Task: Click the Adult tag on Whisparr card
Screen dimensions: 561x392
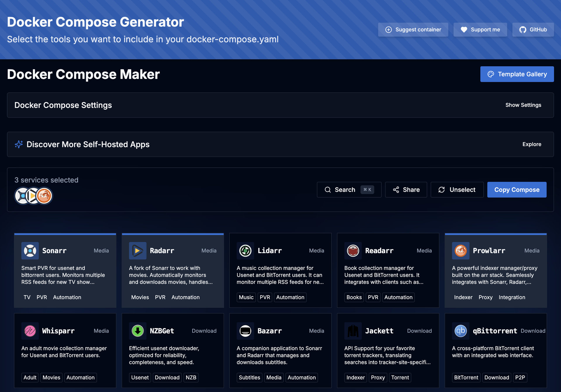Action: click(x=30, y=377)
